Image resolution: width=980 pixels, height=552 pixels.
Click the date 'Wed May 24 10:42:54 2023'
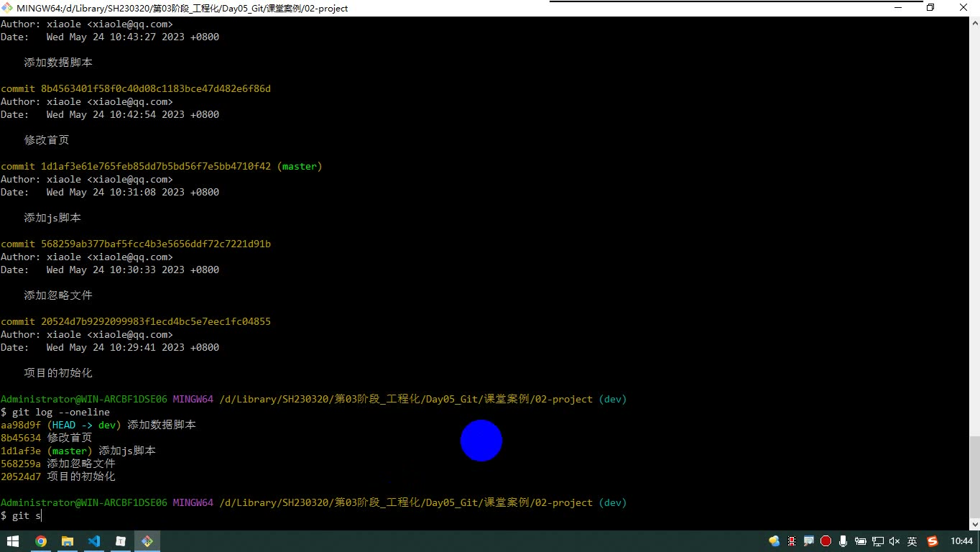pos(116,114)
